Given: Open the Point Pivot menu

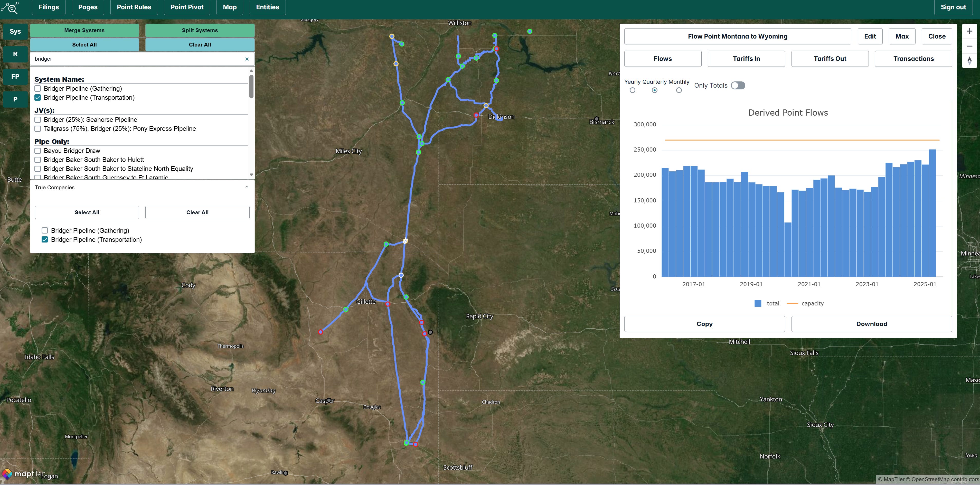Looking at the screenshot, I should [x=187, y=7].
